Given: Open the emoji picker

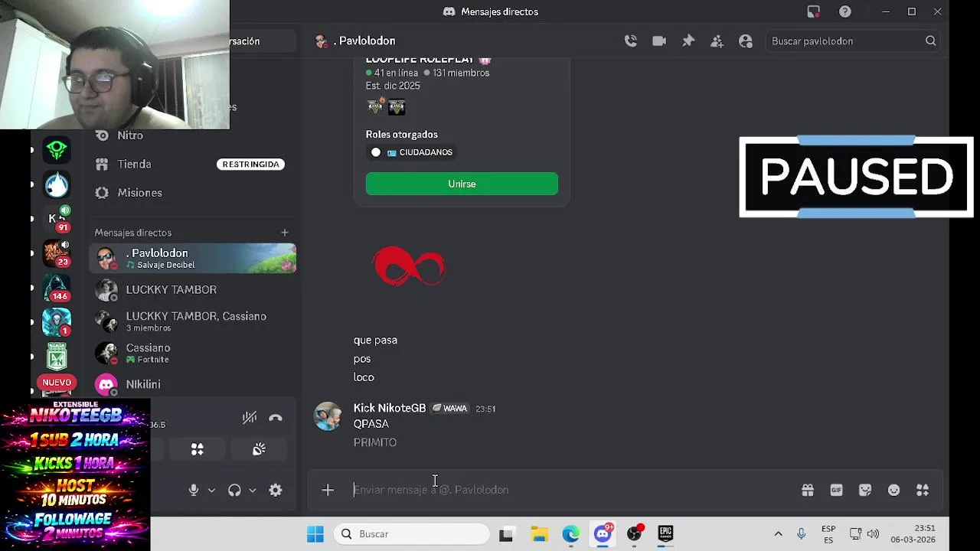Looking at the screenshot, I should coord(893,490).
